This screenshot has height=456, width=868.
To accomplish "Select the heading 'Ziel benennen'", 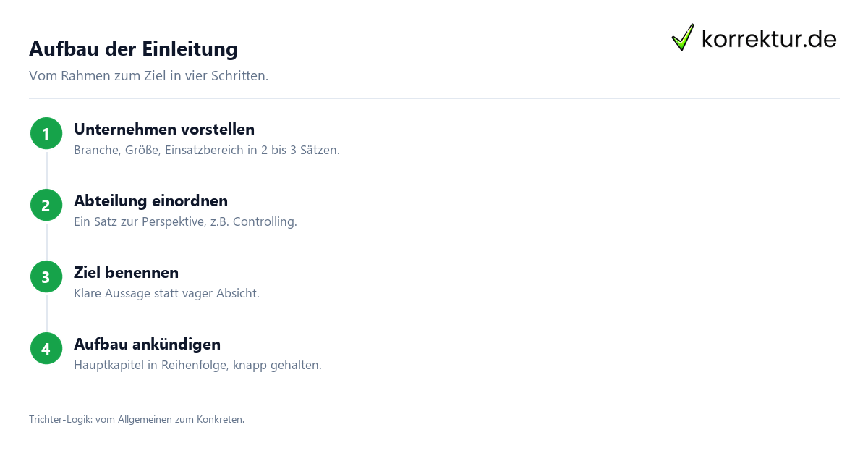I will tap(126, 273).
